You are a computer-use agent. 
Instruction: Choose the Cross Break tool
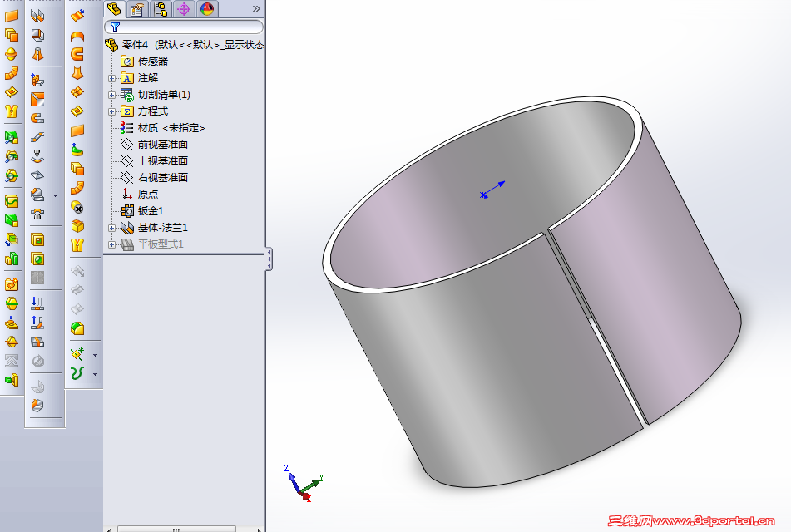tap(37, 175)
